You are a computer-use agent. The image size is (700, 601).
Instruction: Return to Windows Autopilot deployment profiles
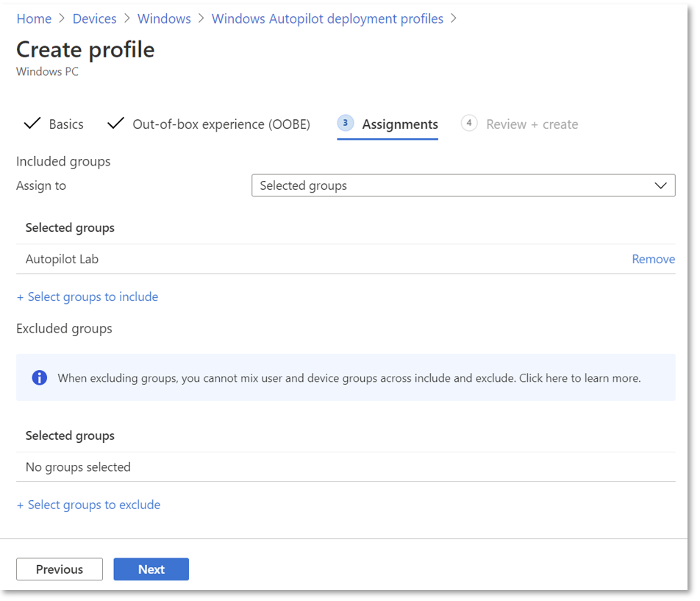(x=327, y=18)
